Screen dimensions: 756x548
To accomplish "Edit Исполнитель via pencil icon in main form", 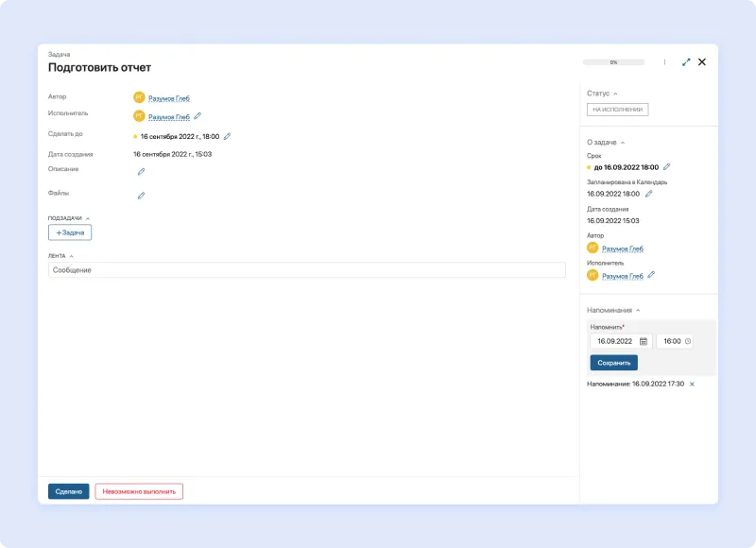I will [x=198, y=116].
